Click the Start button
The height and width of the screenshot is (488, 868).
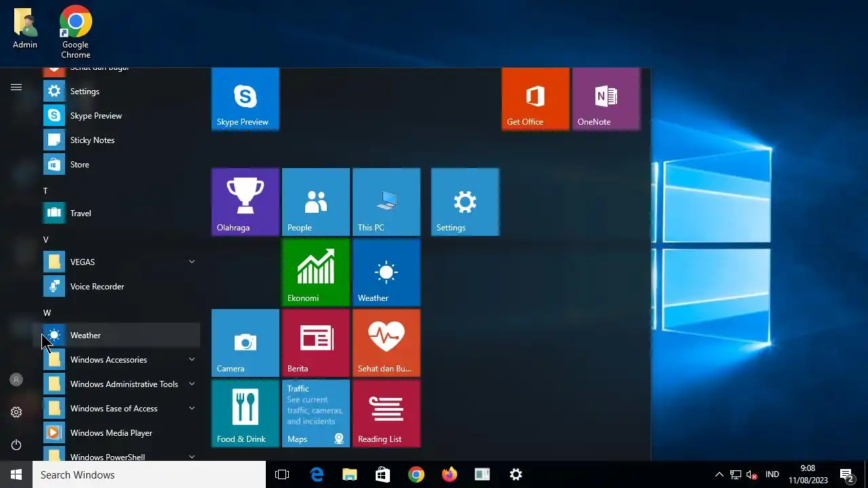(x=16, y=474)
